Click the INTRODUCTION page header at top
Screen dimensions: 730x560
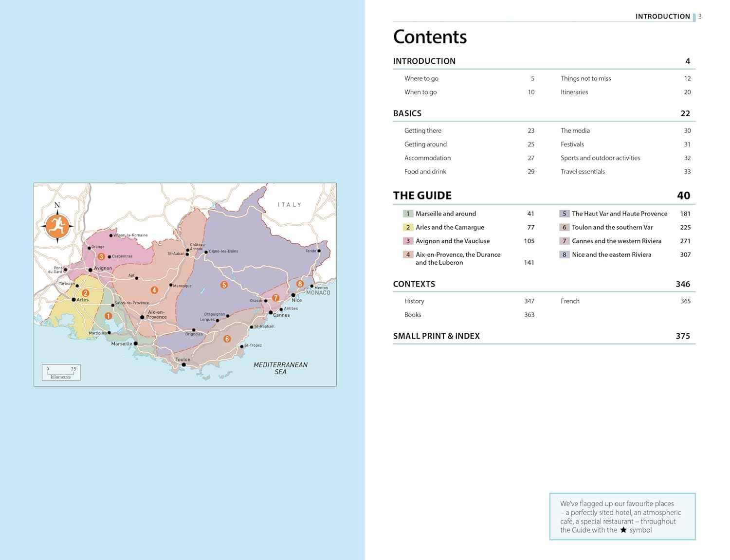tap(663, 17)
